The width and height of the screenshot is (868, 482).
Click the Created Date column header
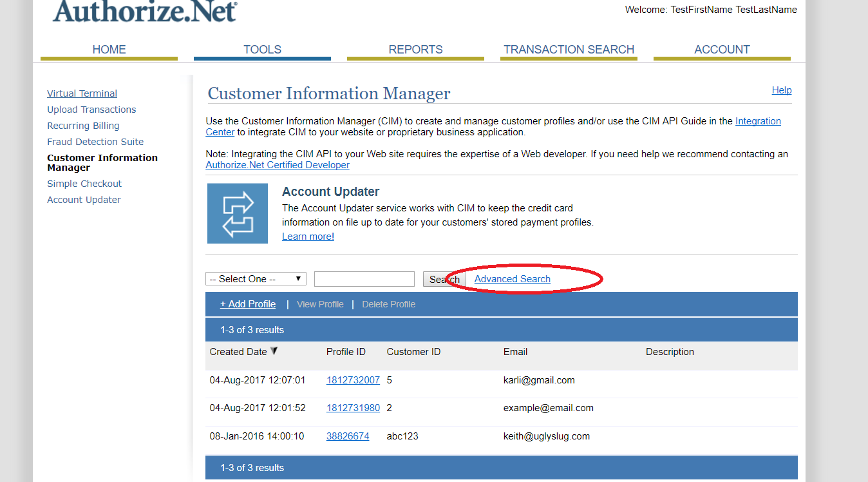(238, 352)
